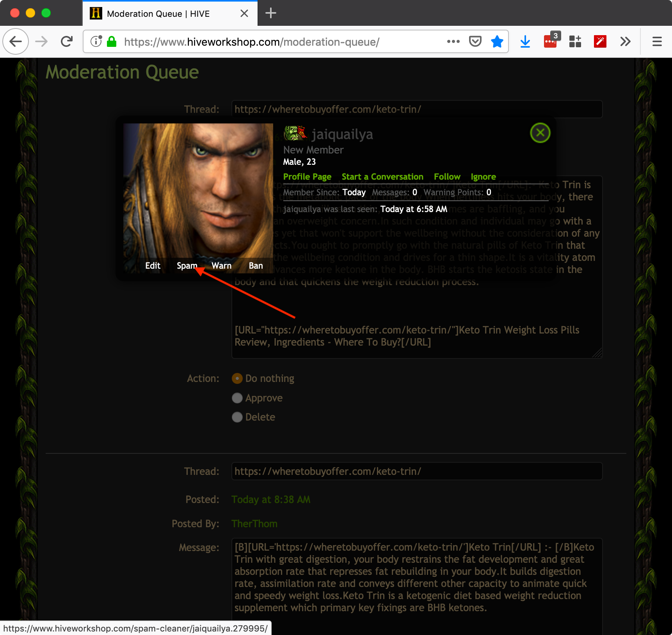Screen dimensions: 672x635
Task: Click the green padlock security icon
Action: 112,41
